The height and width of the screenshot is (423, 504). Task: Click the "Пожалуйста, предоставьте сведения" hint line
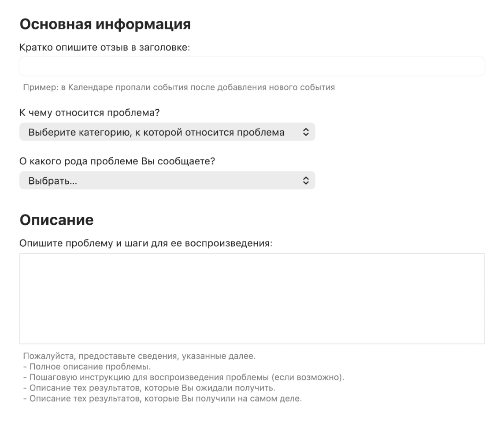(139, 356)
